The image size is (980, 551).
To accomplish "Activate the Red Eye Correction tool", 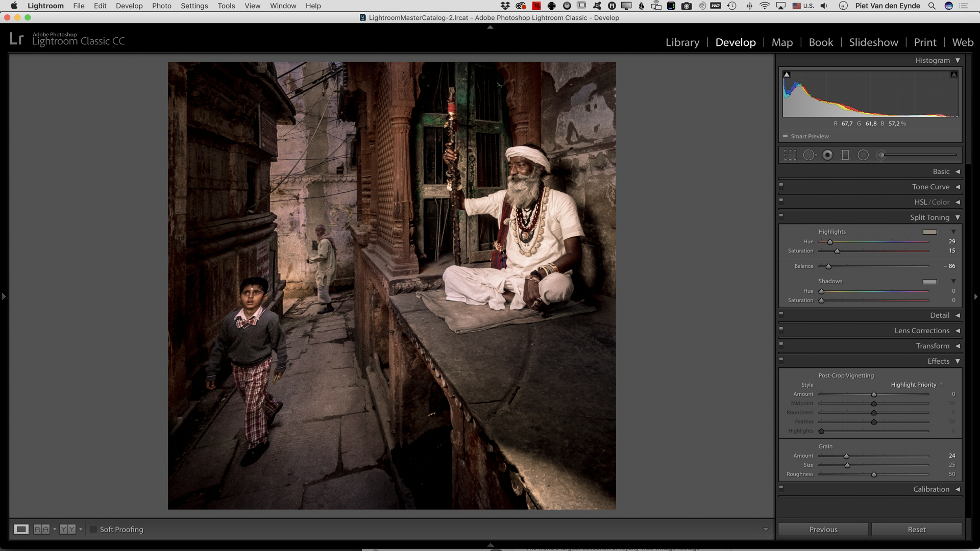I will (827, 155).
